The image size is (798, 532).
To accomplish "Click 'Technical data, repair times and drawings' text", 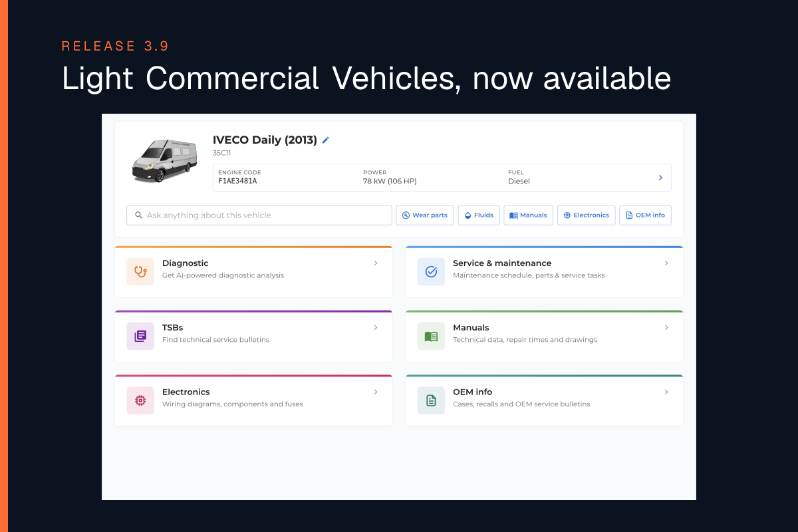I will 525,340.
